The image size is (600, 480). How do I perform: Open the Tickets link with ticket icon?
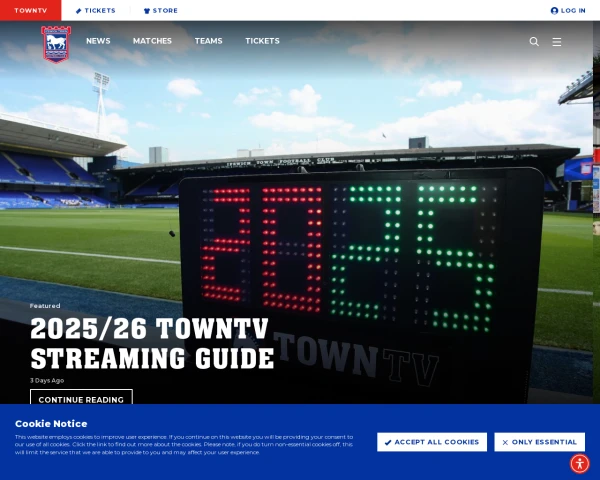96,11
